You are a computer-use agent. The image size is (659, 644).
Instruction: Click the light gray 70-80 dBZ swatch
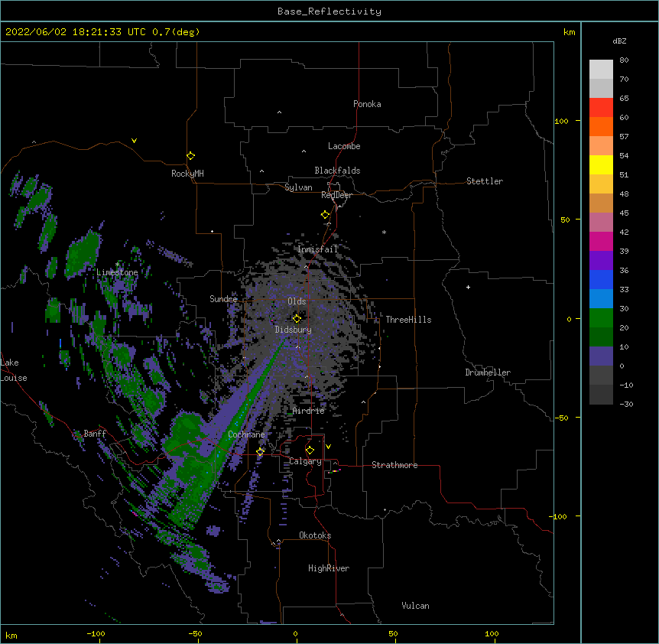tap(601, 70)
